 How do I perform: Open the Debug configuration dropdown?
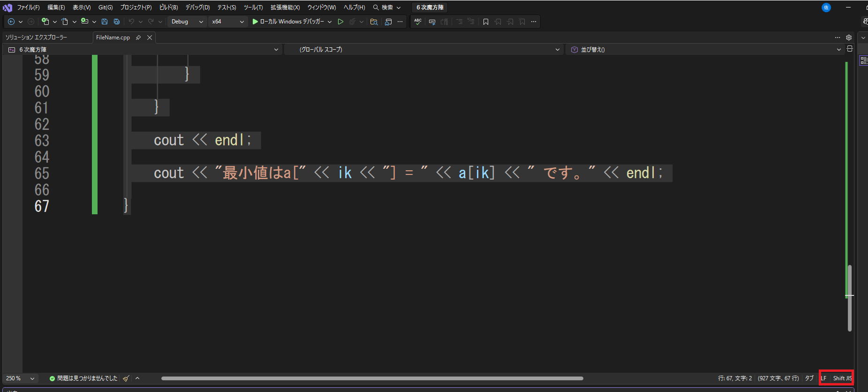[x=187, y=22]
